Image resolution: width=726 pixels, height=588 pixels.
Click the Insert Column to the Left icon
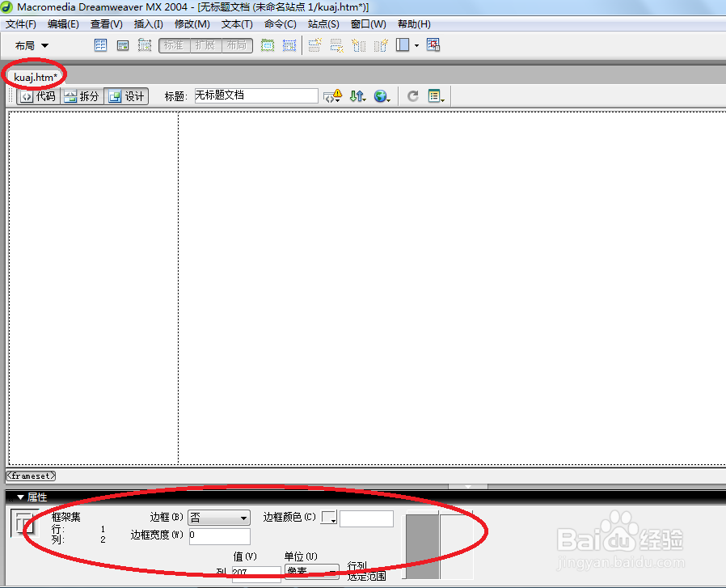(359, 45)
